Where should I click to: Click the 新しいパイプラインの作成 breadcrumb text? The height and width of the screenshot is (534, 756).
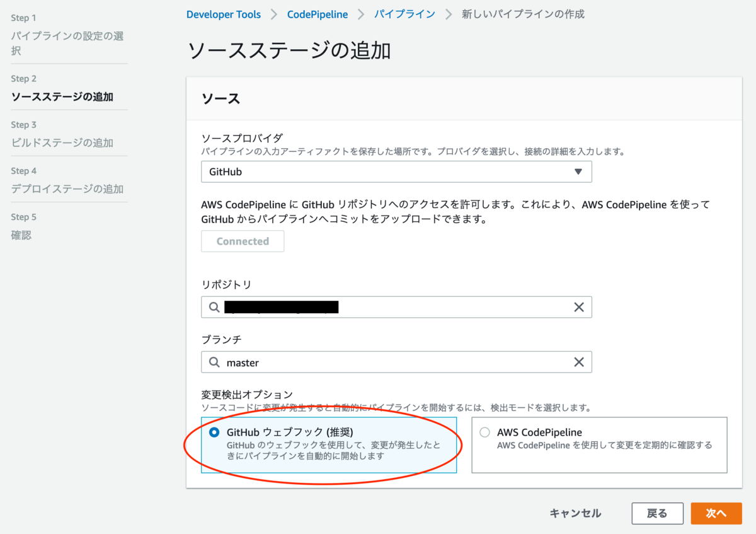(x=523, y=14)
